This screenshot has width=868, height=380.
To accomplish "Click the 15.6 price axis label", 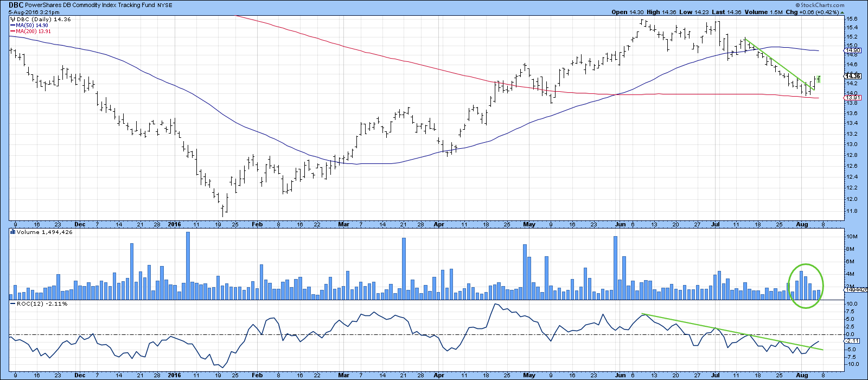I will click(852, 19).
